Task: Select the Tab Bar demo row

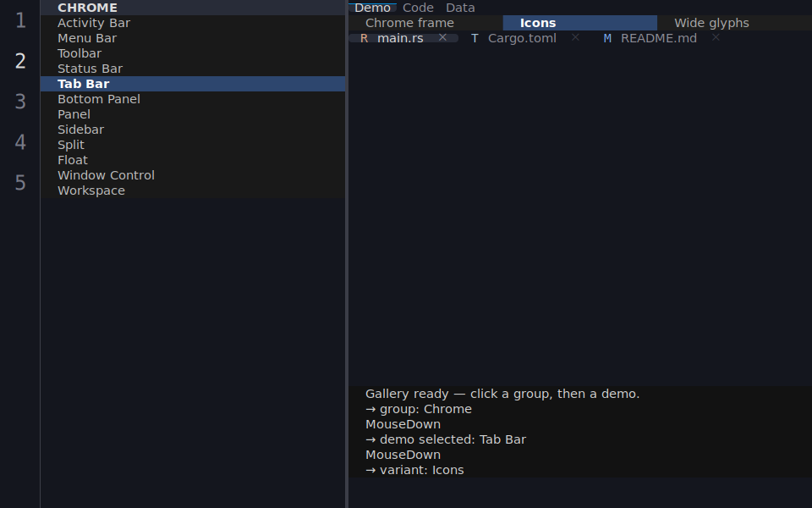Action: (193, 84)
